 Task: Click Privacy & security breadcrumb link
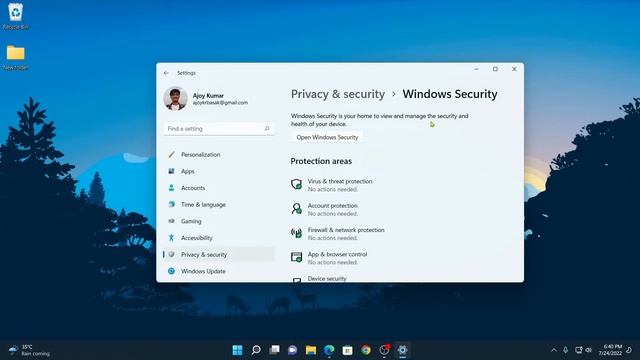[338, 94]
